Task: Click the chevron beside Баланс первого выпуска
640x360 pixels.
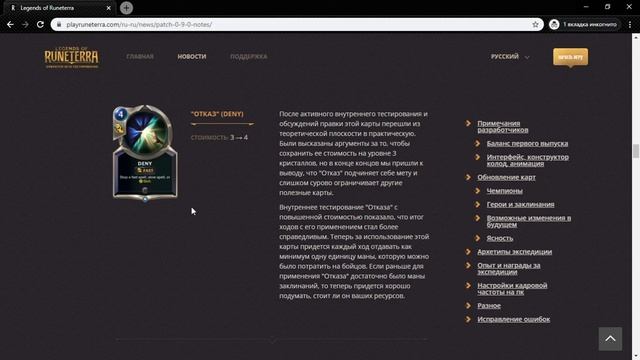Action: 478,143
